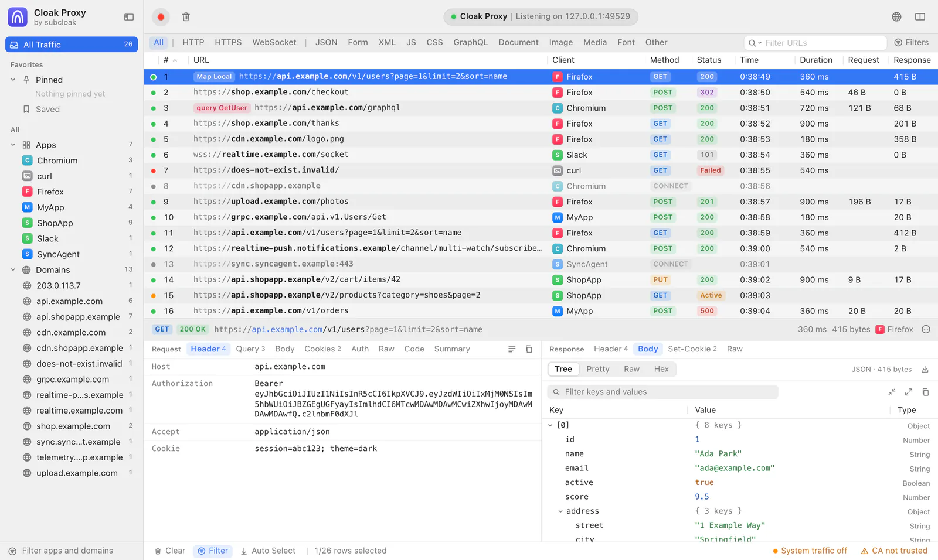938x560 pixels.
Task: Switch response view to Hex
Action: tap(661, 369)
